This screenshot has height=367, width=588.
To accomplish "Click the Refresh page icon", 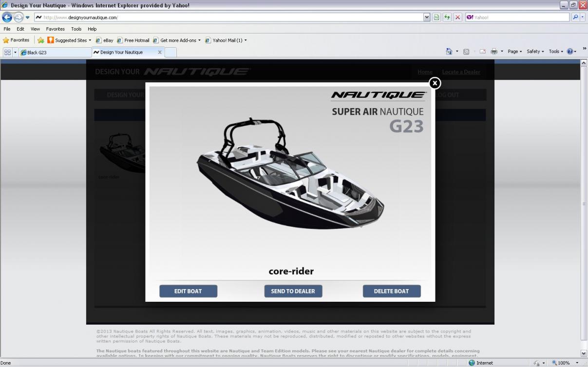I will (447, 18).
